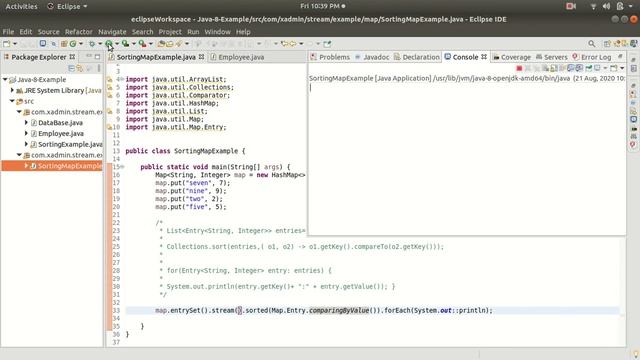The width and height of the screenshot is (640, 360).
Task: Click the New file toolbar icon
Action: point(7,44)
